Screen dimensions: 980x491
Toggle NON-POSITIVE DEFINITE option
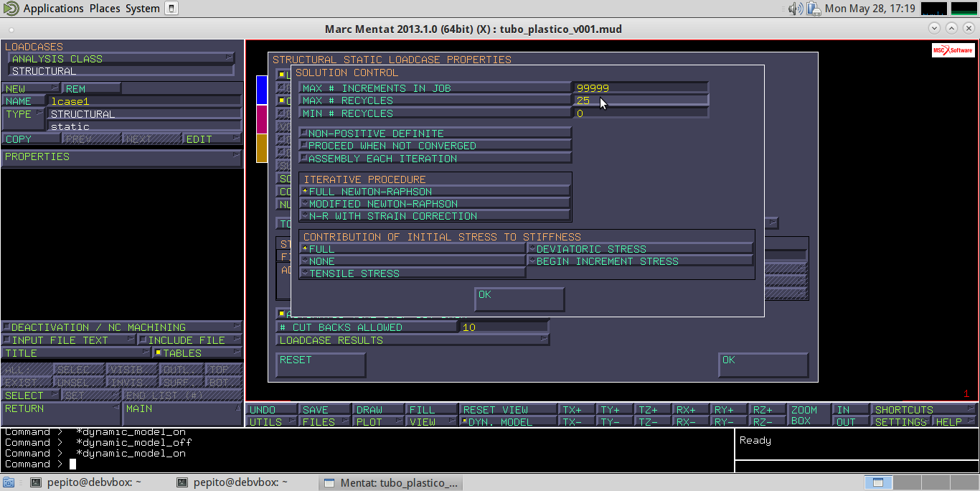pos(435,133)
